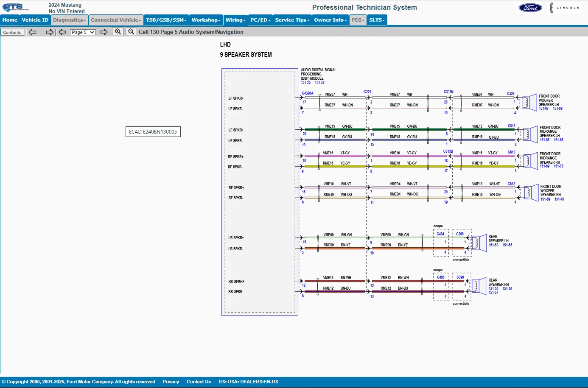Follow cell link 151-57 under DSP module
This screenshot has height=388, width=588.
[x=320, y=83]
